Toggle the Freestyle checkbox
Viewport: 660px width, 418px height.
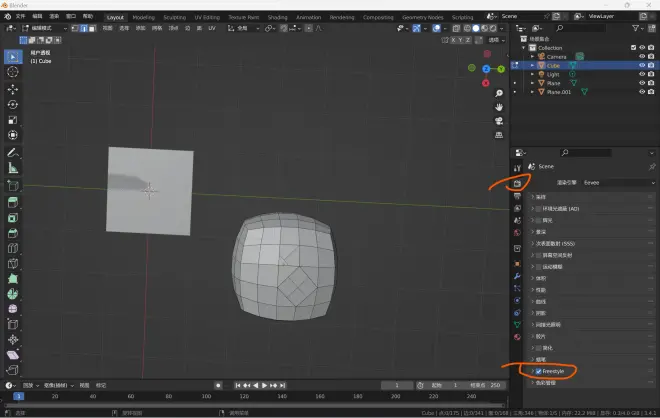538,371
